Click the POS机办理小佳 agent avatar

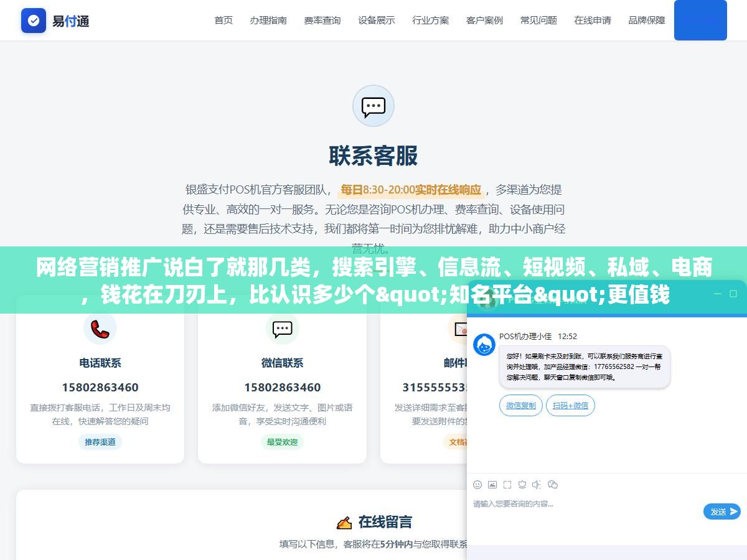[x=484, y=345]
